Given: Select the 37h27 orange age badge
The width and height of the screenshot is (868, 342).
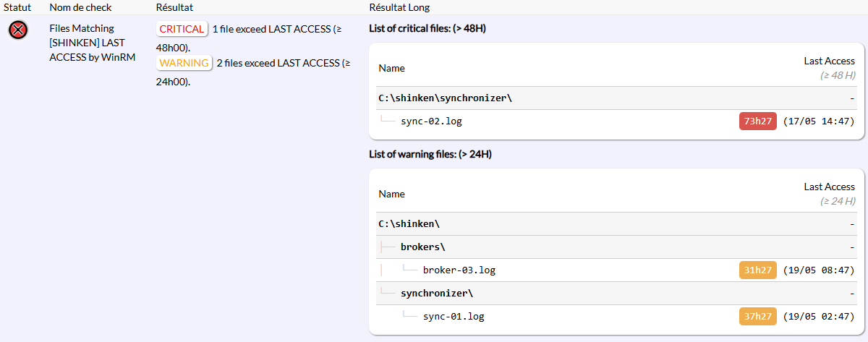Looking at the screenshot, I should tap(757, 317).
